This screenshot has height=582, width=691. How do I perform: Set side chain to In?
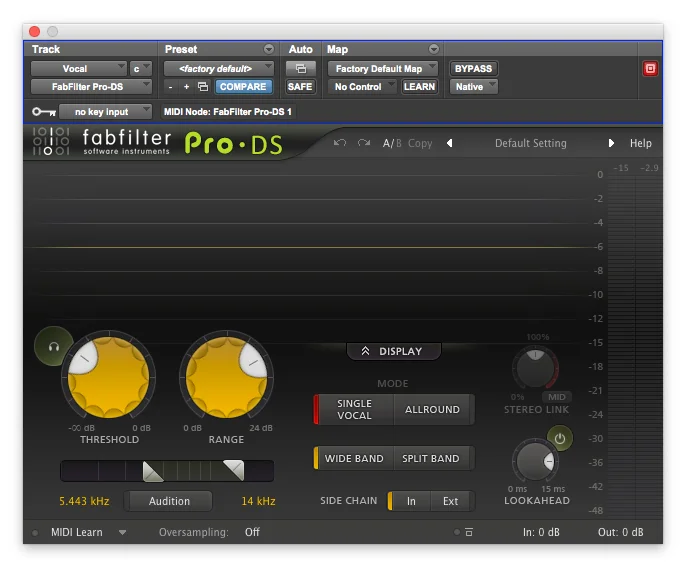(x=411, y=501)
